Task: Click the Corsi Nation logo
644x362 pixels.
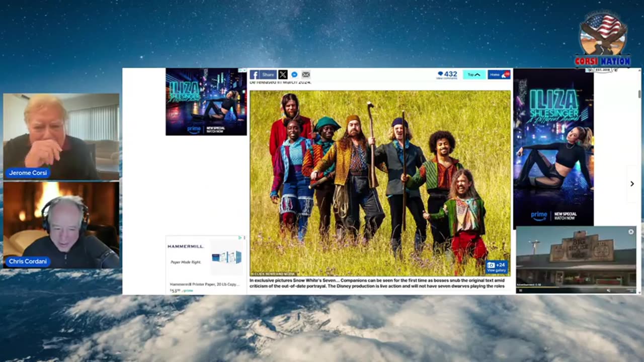Action: tap(603, 41)
